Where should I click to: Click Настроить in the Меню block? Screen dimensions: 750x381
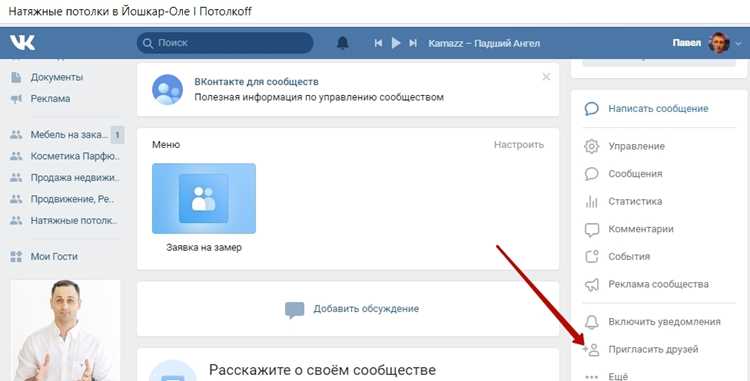pos(519,144)
